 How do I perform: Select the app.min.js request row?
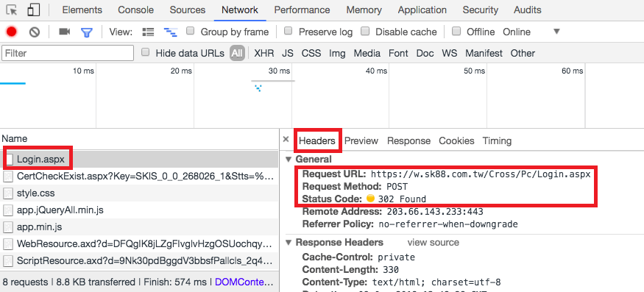[139, 227]
